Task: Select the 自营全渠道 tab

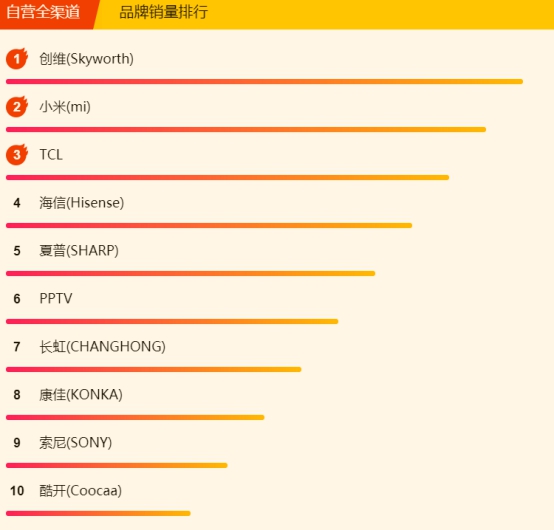Action: [43, 12]
